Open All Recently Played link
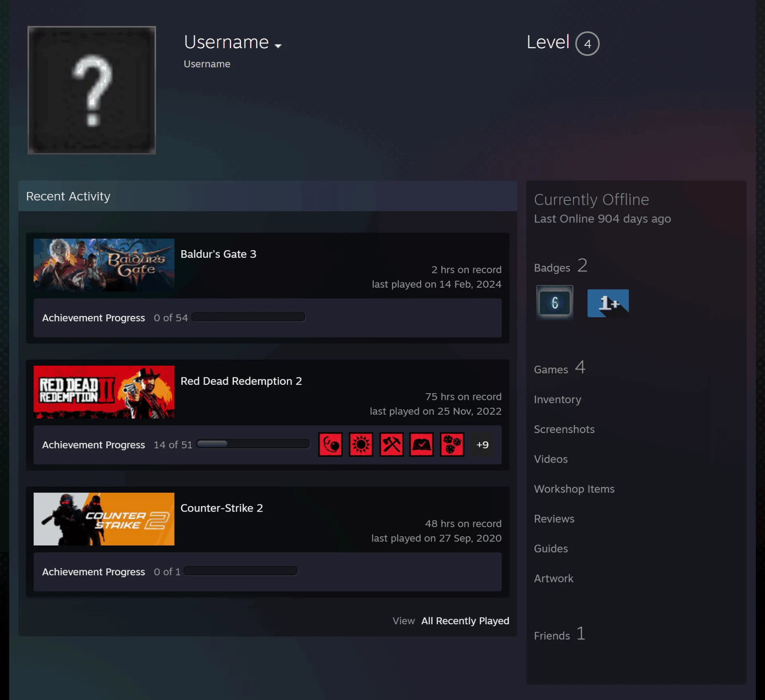 pos(465,621)
